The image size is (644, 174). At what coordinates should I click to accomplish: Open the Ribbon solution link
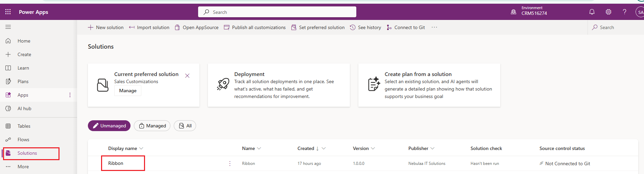(x=116, y=163)
